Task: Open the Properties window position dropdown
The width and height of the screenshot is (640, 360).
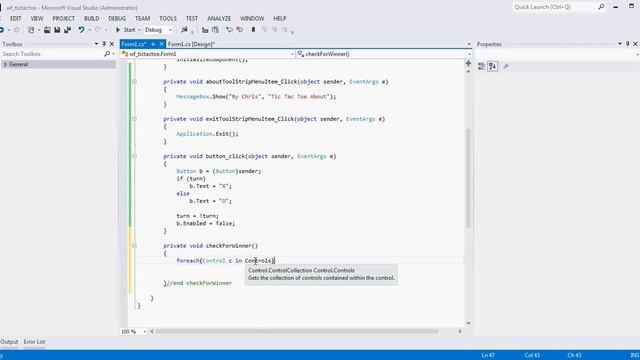Action: 620,44
